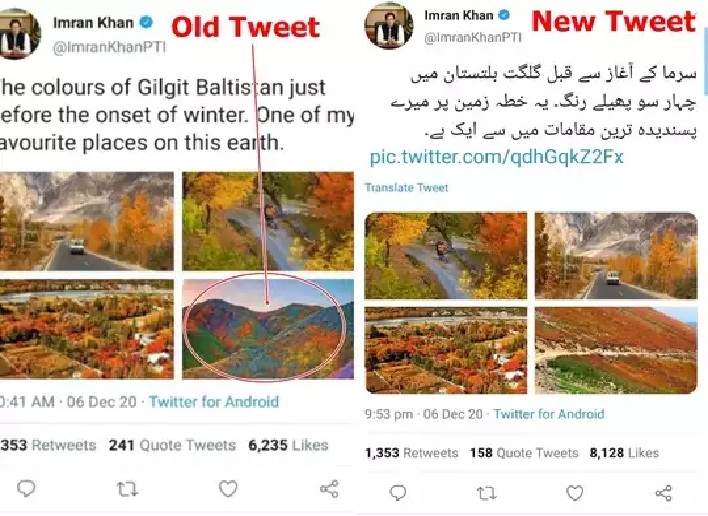Click the Translate Tweet link
Image resolution: width=708 pixels, height=516 pixels.
pyautogui.click(x=406, y=188)
